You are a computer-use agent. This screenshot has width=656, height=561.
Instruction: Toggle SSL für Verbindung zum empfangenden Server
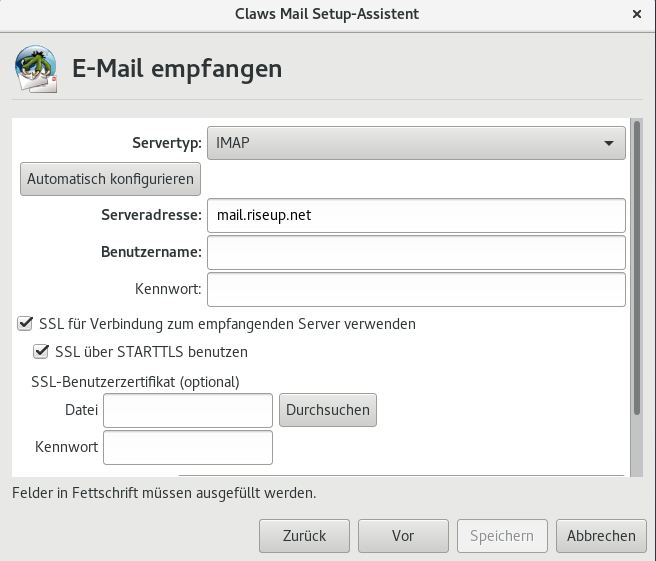[x=25, y=324]
